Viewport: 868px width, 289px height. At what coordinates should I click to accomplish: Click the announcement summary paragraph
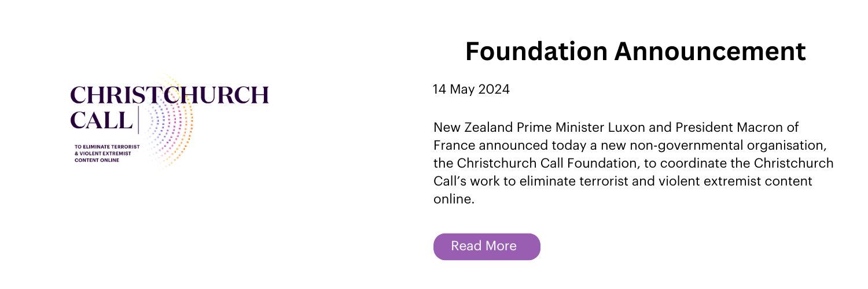[x=634, y=163]
